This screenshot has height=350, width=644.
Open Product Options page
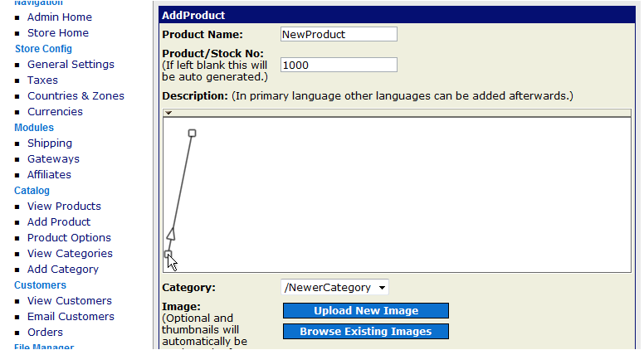(69, 237)
